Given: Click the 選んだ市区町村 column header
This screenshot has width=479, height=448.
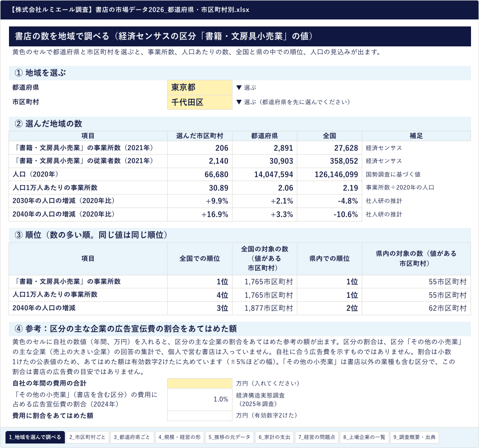Looking at the screenshot, I should (200, 136).
